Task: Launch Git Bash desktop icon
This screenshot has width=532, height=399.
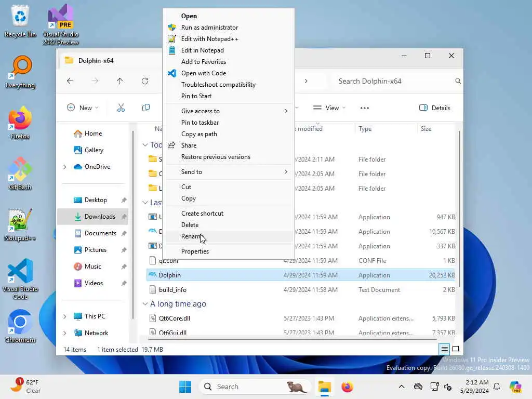Action: pyautogui.click(x=20, y=174)
